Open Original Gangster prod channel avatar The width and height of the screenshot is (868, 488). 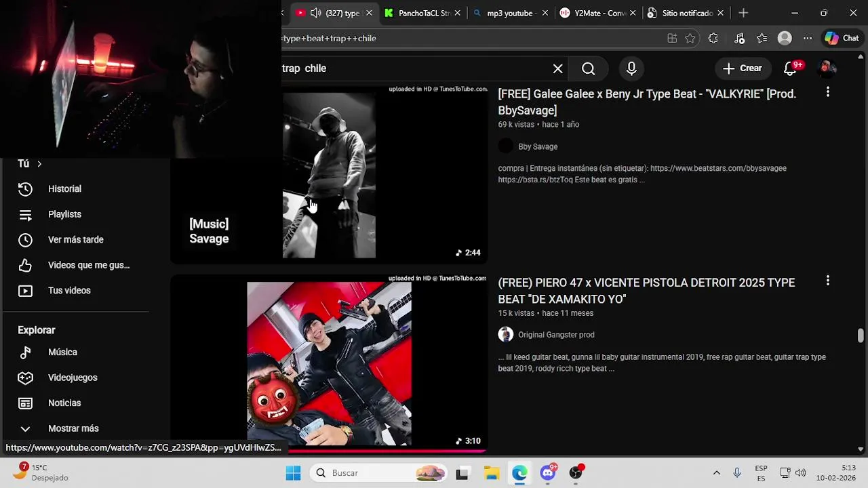coord(506,334)
